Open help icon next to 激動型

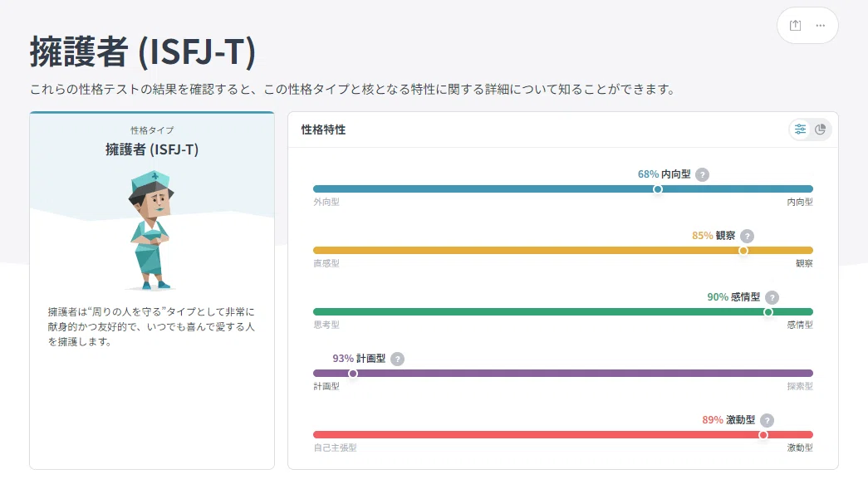click(x=767, y=420)
